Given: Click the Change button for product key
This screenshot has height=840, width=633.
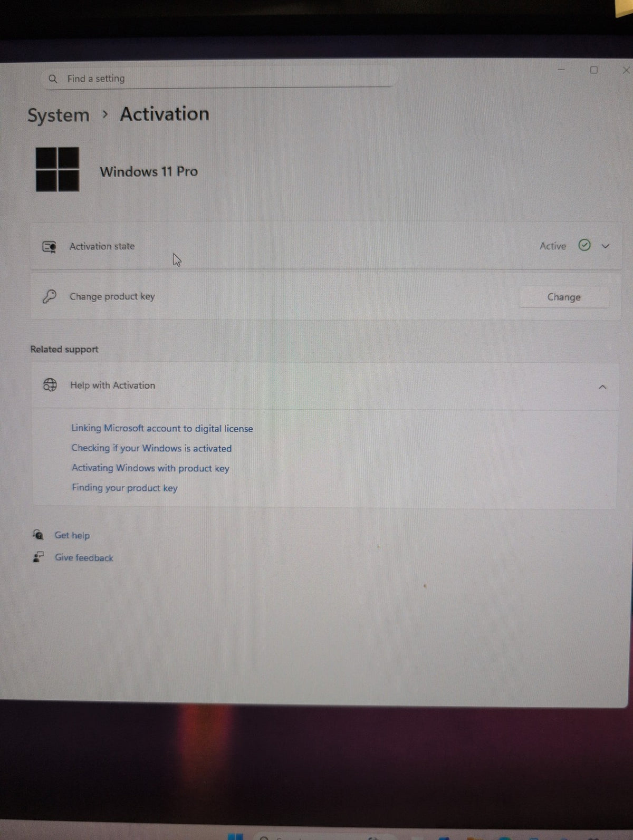Looking at the screenshot, I should (x=564, y=297).
